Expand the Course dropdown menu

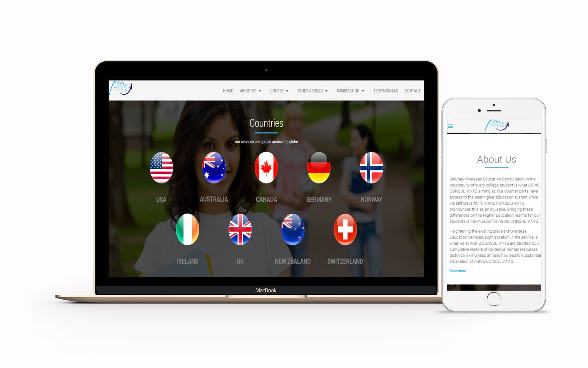(279, 91)
